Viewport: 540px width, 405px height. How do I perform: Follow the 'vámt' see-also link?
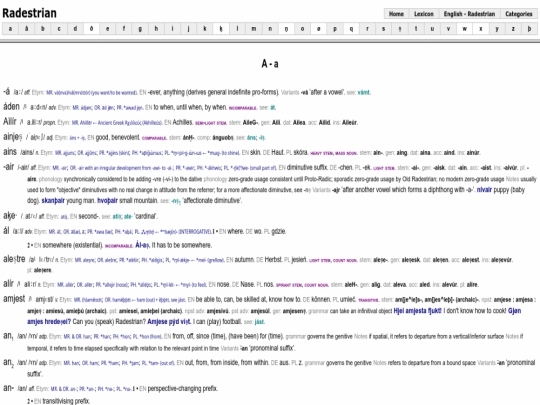tap(363, 92)
